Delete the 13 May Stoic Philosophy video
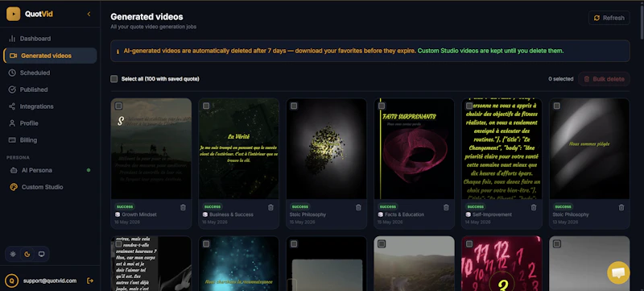 pos(621,207)
